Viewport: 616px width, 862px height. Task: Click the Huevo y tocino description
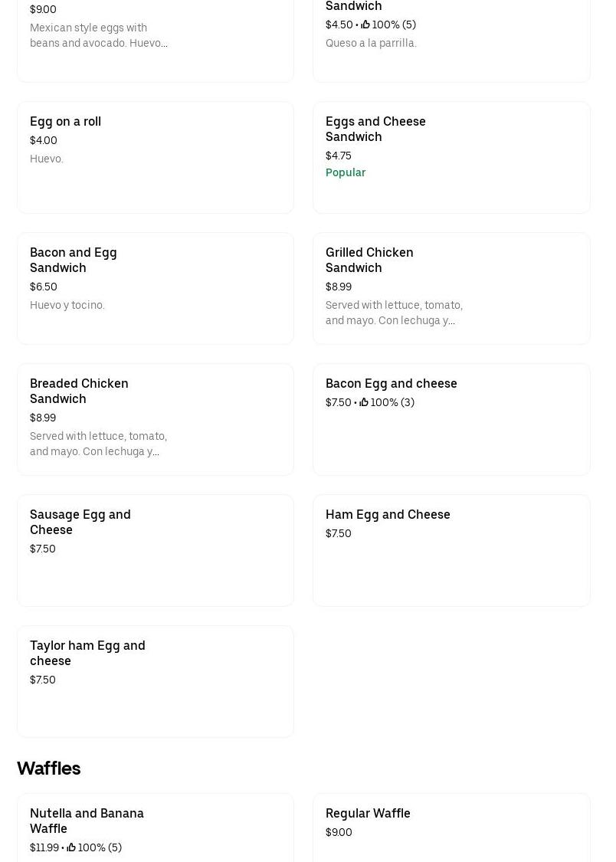[x=67, y=305]
